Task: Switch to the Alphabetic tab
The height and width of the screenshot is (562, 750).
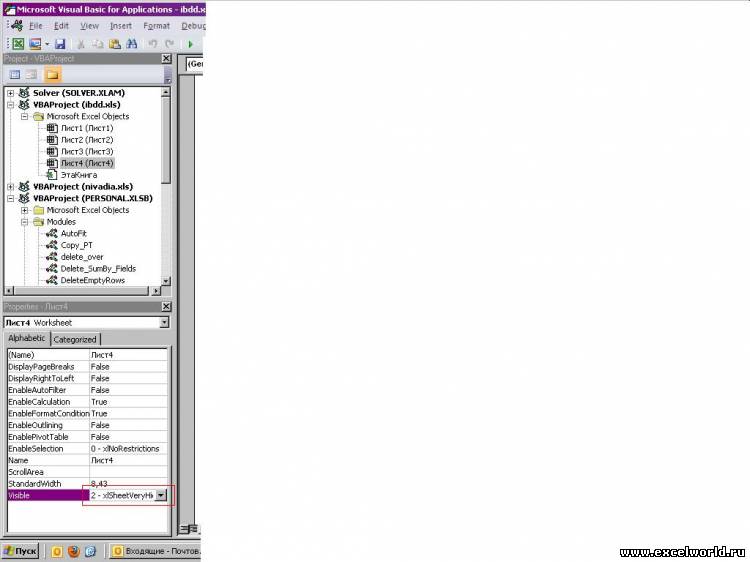Action: point(27,338)
